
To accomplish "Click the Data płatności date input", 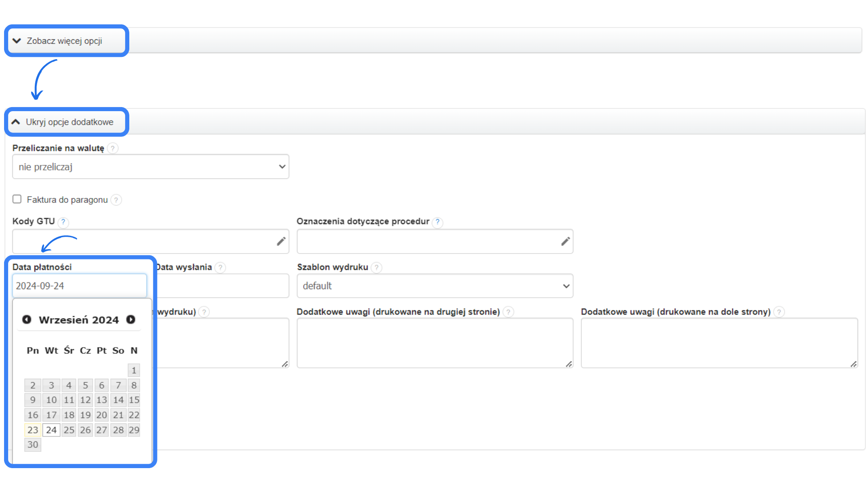I will point(79,286).
